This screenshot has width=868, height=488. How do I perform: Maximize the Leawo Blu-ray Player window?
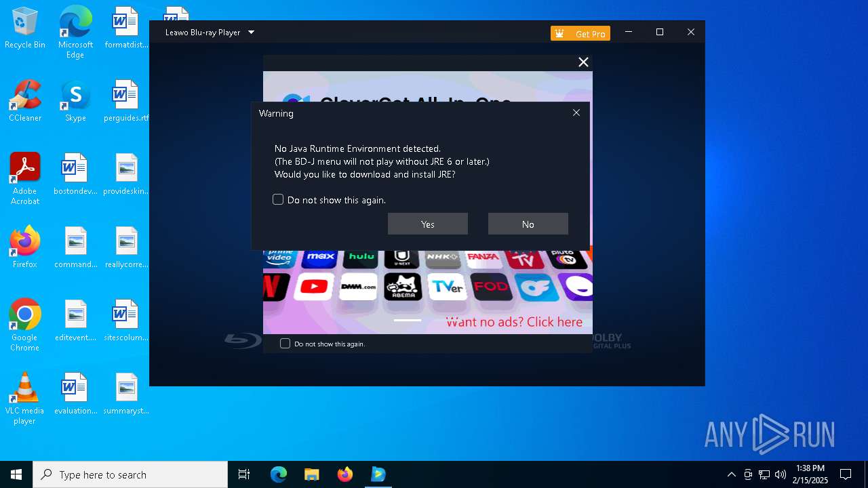[660, 32]
